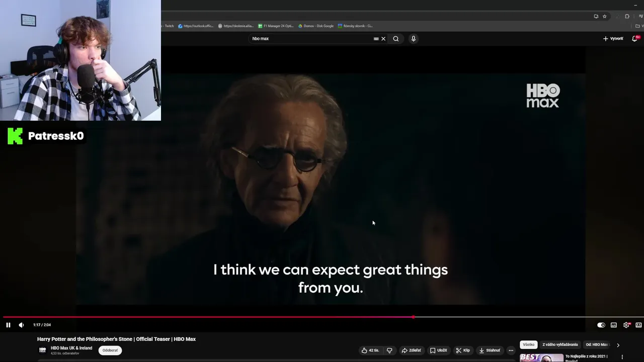Turn on subtitles with the captions icon
Viewport: 644px width, 362px height.
[614, 325]
